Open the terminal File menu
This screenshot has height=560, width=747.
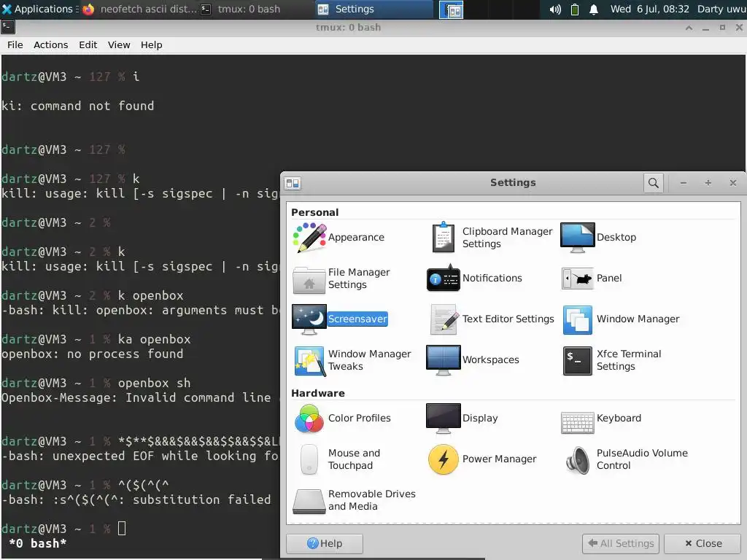tap(15, 44)
